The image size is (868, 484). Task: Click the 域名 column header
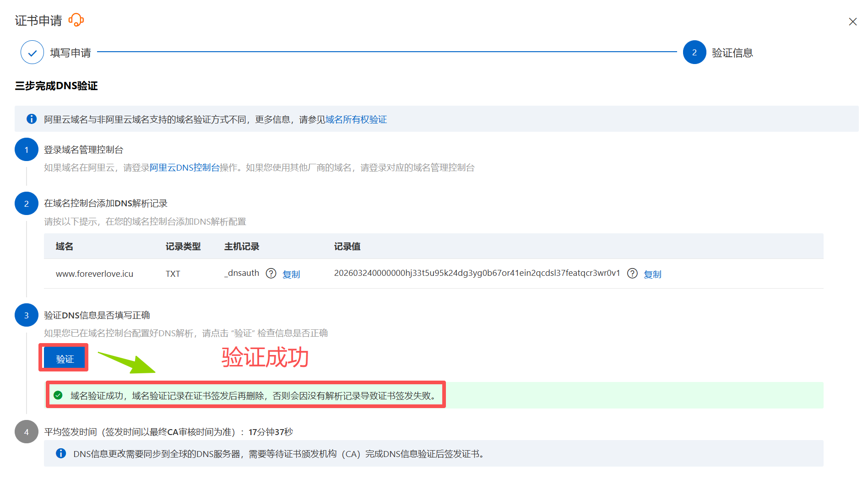click(x=65, y=247)
